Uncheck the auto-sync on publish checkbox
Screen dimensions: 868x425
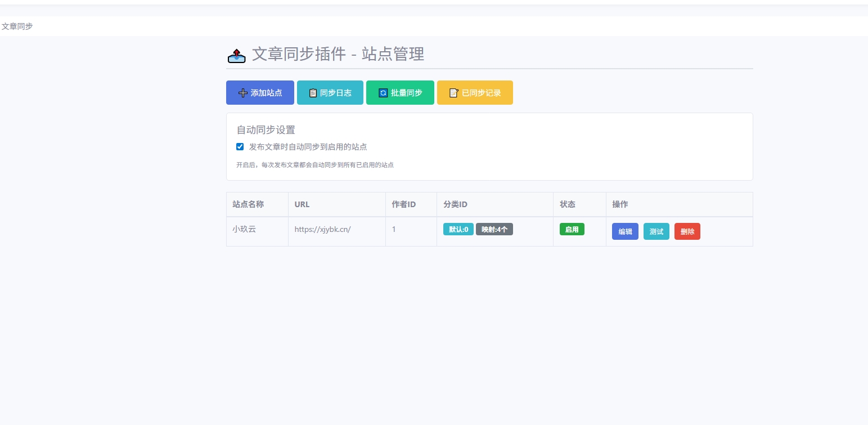point(240,146)
